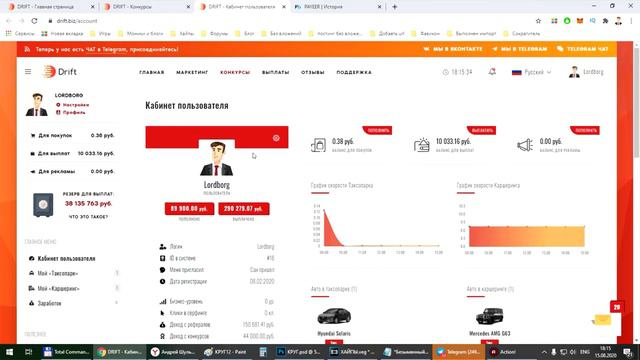Click the Для покупок balance row
Screen dimensions: 640x360
pyautogui.click(x=72, y=135)
